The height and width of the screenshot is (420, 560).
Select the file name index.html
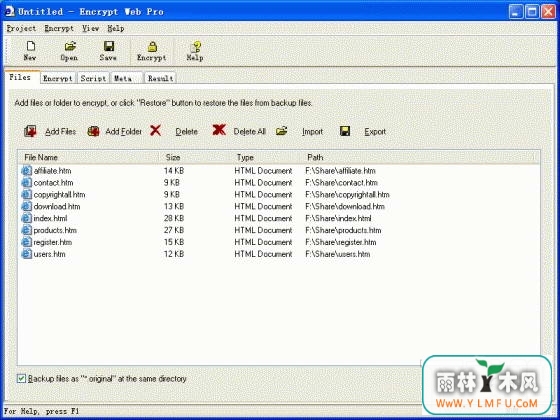tap(50, 218)
